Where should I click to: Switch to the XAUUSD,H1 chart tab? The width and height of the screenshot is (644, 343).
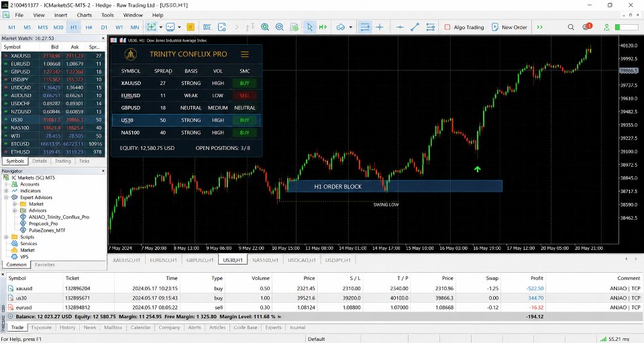[x=127, y=260]
